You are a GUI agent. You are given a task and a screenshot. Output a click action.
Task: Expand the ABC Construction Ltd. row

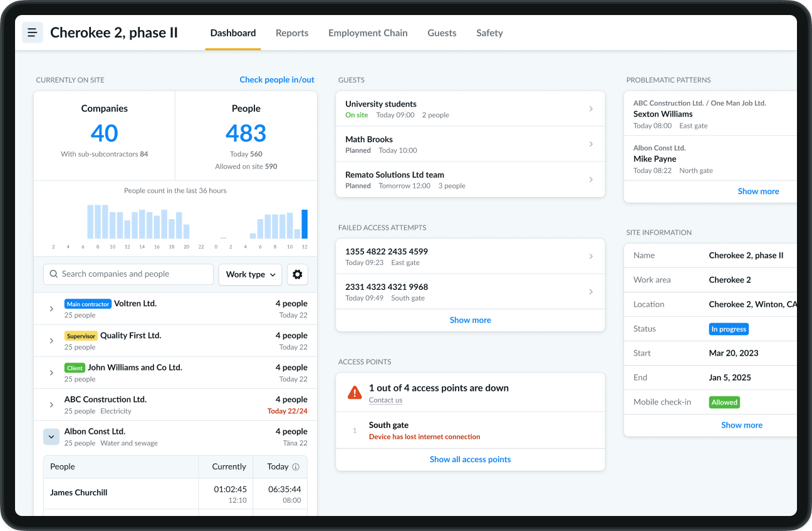pos(51,405)
